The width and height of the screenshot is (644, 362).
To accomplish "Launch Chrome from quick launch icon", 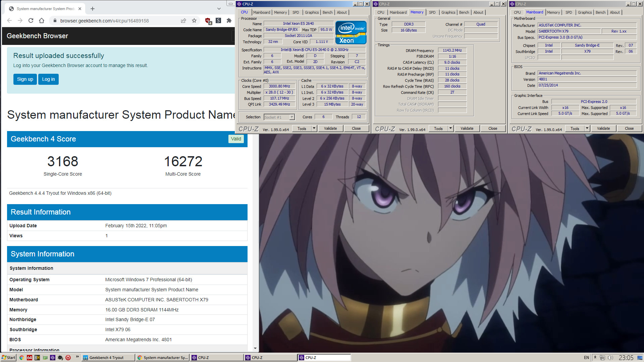I will click(x=21, y=358).
